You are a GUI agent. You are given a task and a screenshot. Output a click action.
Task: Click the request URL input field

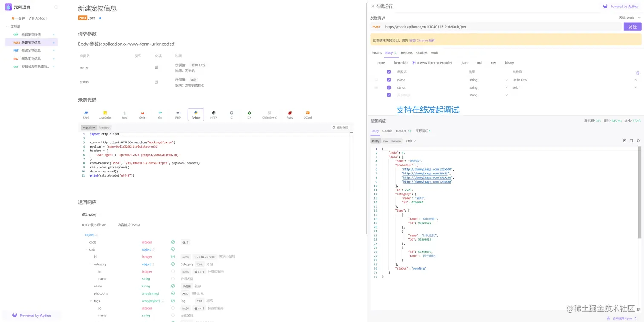503,26
